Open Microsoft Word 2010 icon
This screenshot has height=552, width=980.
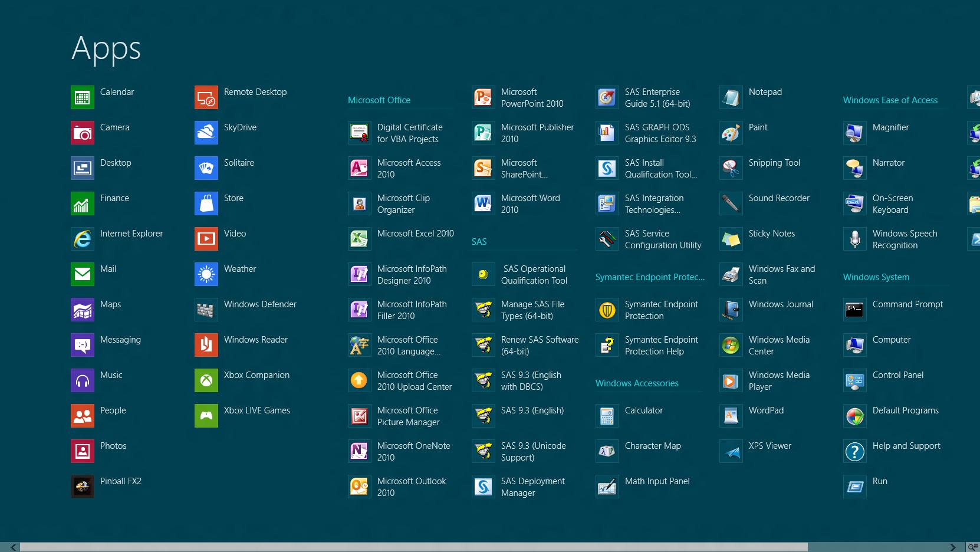(x=484, y=203)
